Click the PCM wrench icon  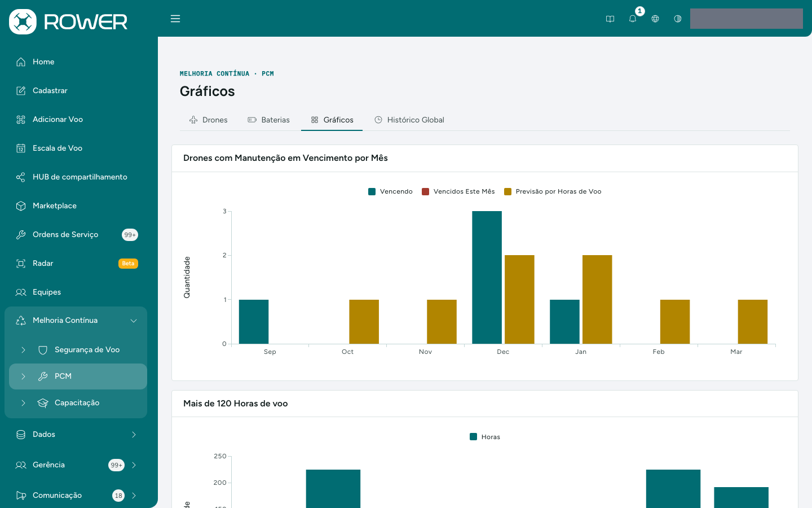click(43, 376)
